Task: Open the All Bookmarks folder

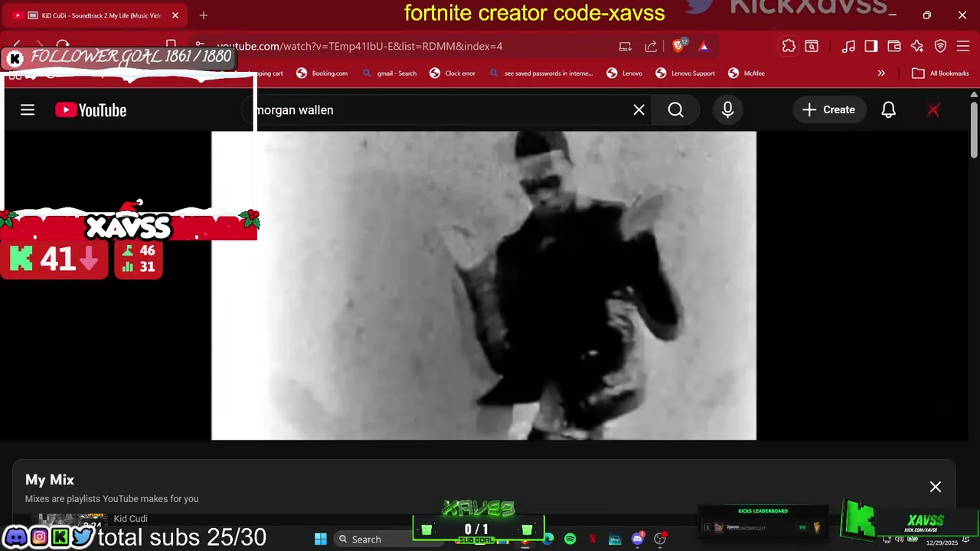Action: point(941,73)
